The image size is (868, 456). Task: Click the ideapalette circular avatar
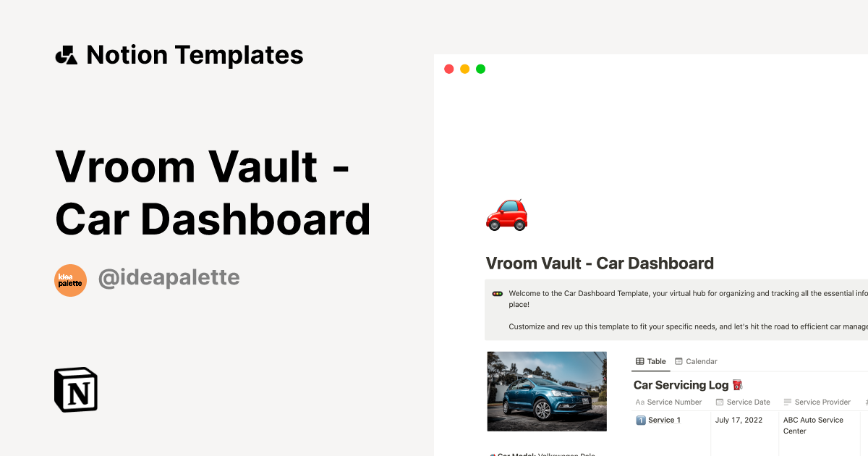(x=70, y=280)
